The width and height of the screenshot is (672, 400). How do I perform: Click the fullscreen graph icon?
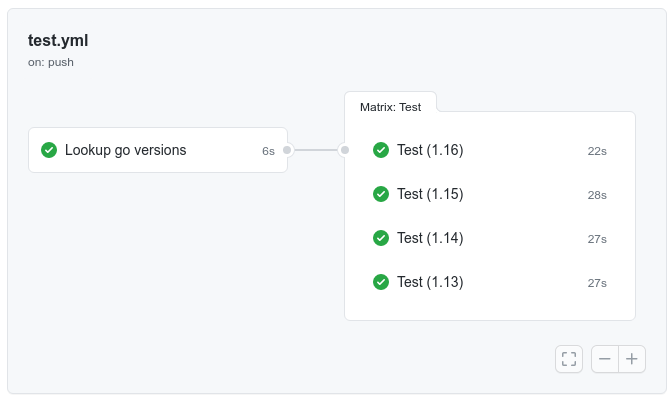click(569, 359)
